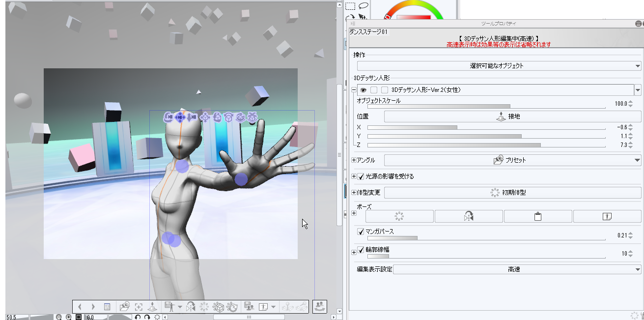The image size is (644, 320).
Task: Select previous 3D object with left arrow
Action: click(80, 307)
